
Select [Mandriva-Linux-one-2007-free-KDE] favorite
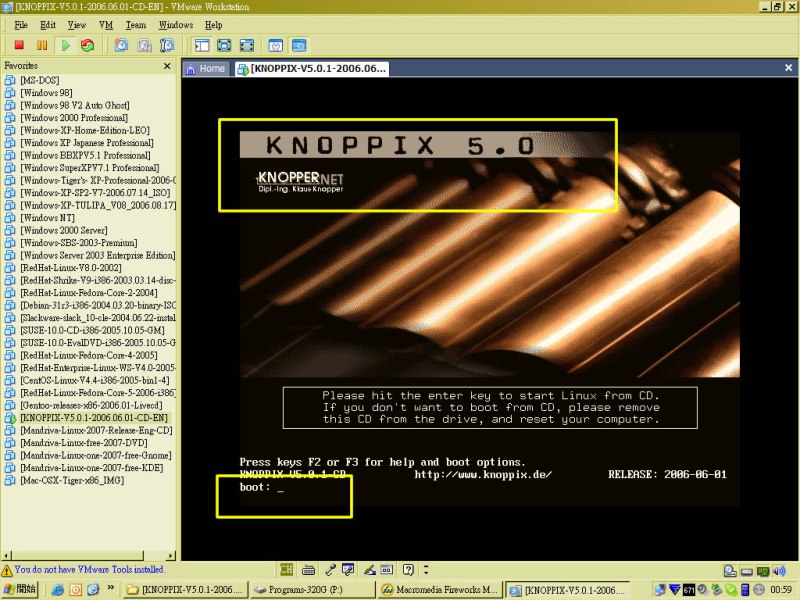pyautogui.click(x=92, y=468)
